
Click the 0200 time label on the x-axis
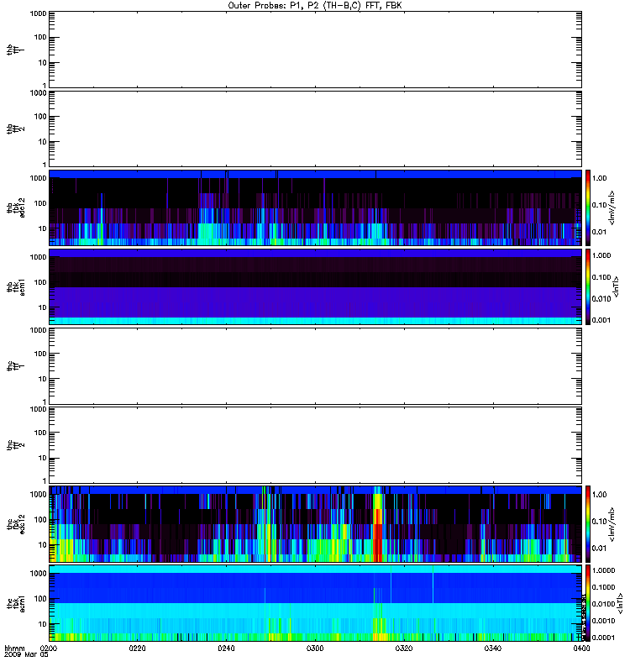49,648
